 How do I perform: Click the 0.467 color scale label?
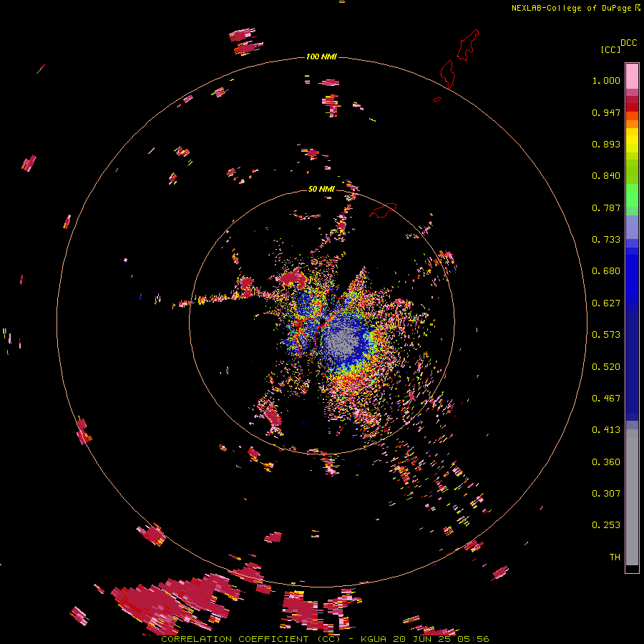pyautogui.click(x=606, y=399)
